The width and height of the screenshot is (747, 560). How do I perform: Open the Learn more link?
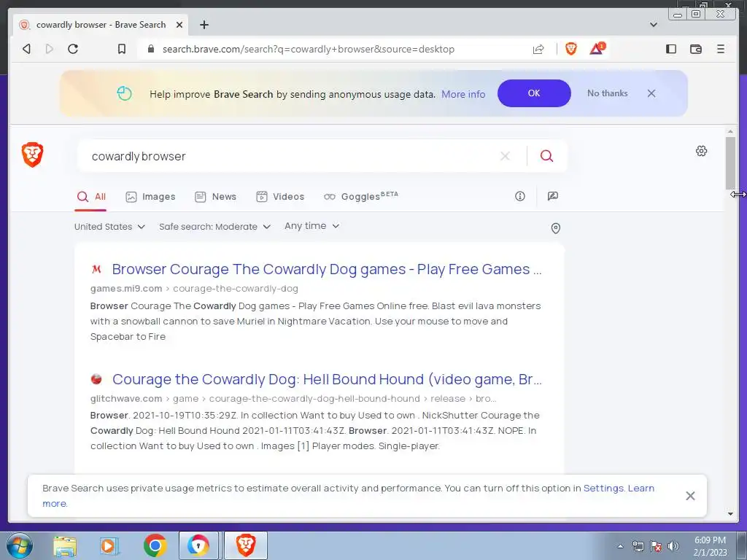point(640,488)
